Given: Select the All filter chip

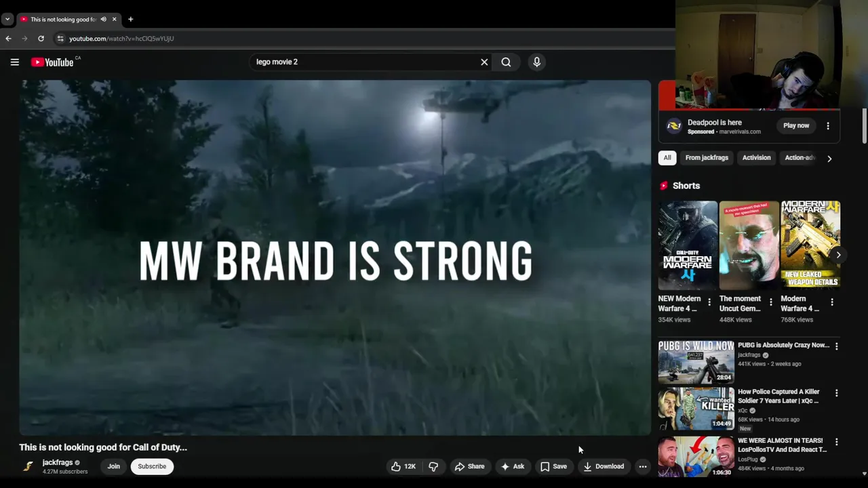Looking at the screenshot, I should [667, 158].
